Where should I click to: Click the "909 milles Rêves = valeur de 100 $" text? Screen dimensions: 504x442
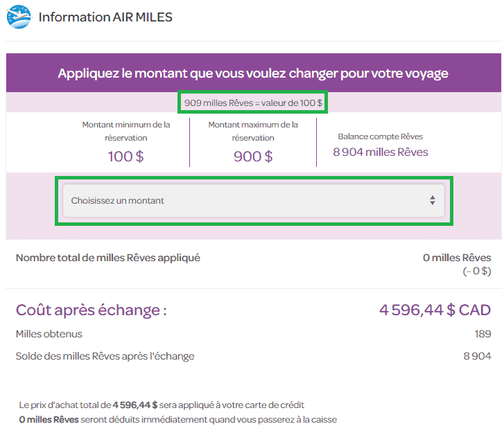coord(253,103)
